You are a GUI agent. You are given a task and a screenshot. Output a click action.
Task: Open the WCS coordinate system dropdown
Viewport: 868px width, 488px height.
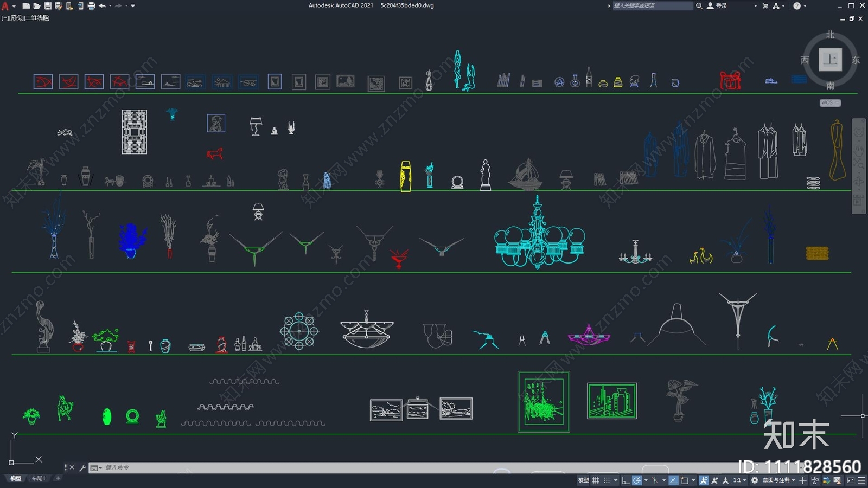[x=830, y=102]
